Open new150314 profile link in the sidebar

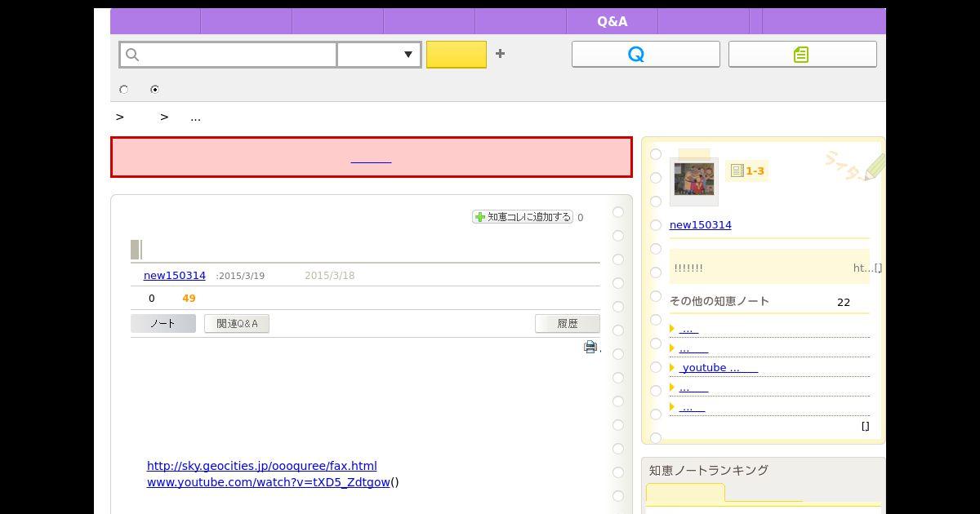701,225
